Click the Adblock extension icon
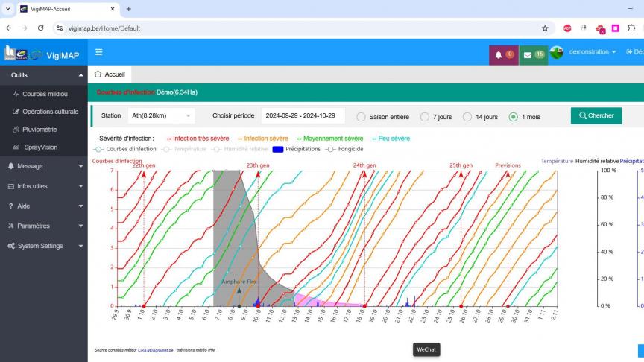 point(567,28)
